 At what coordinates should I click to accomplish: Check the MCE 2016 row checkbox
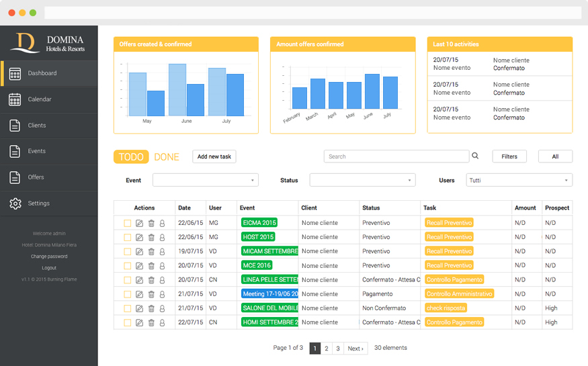[128, 266]
